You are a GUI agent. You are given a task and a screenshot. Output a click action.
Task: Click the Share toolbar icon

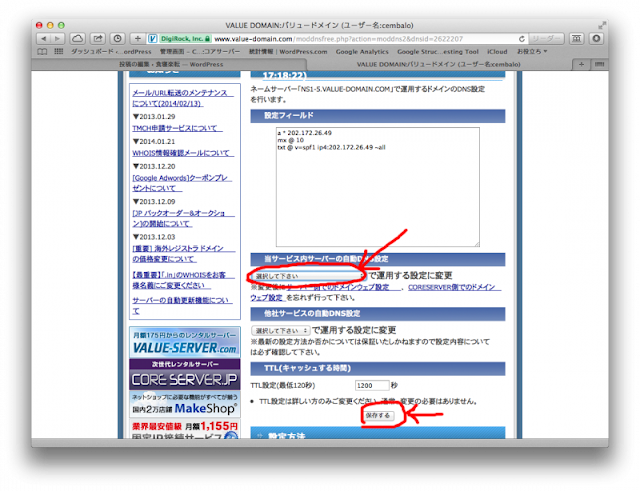[98, 39]
